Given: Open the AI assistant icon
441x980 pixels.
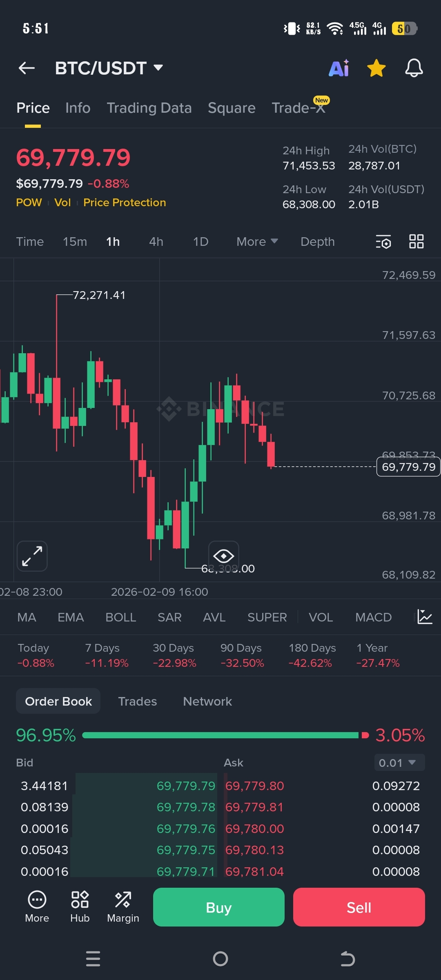Looking at the screenshot, I should (x=339, y=68).
